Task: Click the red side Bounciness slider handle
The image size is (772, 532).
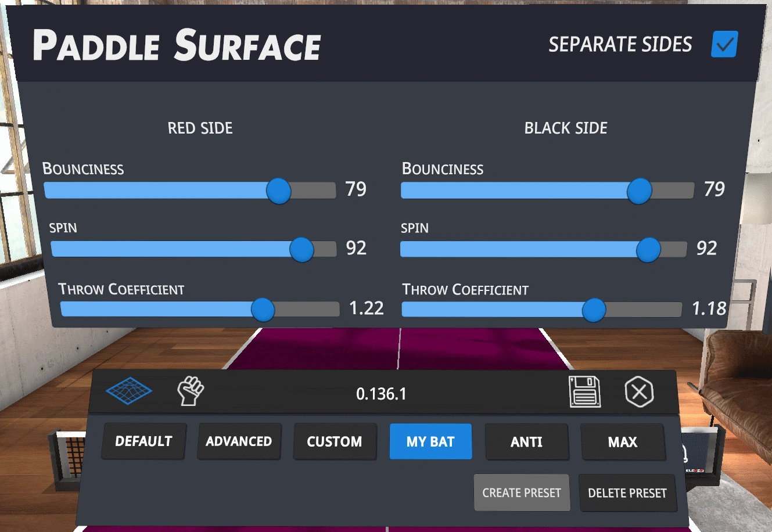Action: (x=279, y=190)
